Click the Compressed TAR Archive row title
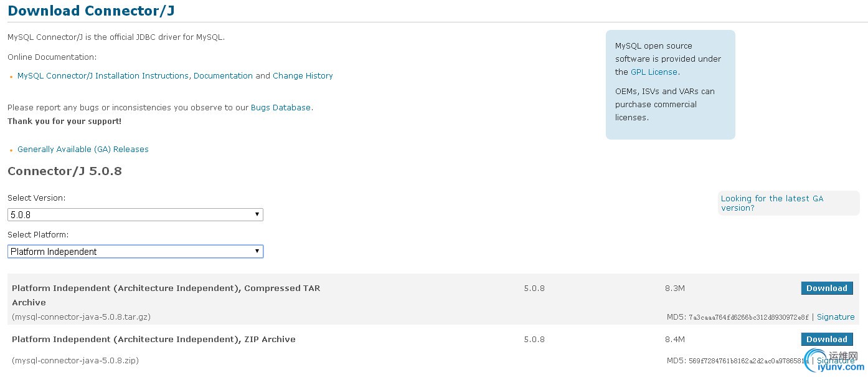This screenshot has width=868, height=377. click(166, 295)
